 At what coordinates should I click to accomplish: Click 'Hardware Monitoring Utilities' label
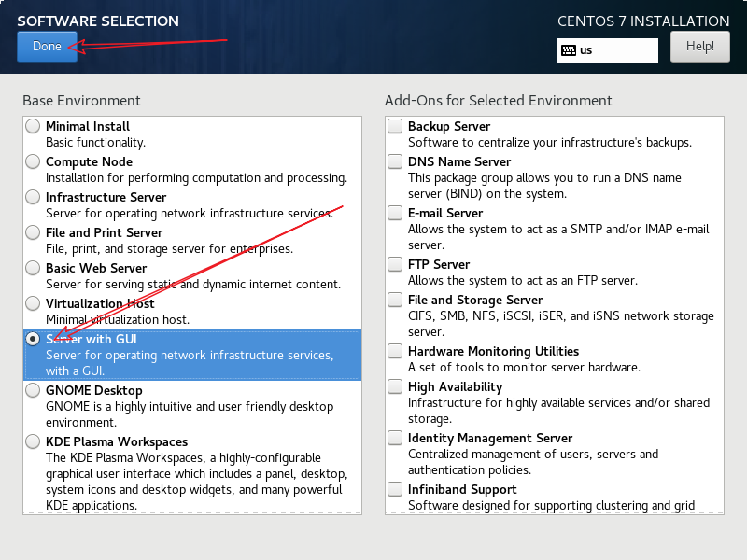coord(493,352)
